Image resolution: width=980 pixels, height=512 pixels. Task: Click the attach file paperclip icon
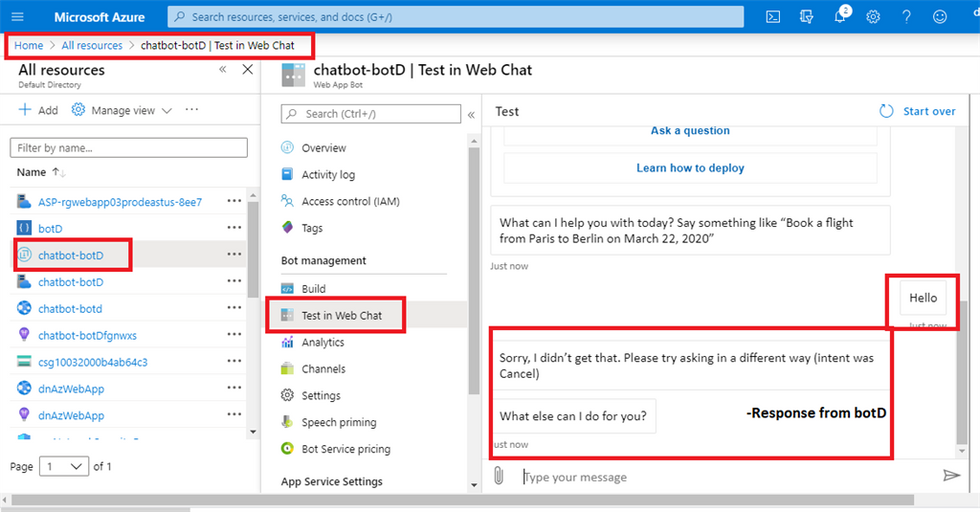coord(498,476)
